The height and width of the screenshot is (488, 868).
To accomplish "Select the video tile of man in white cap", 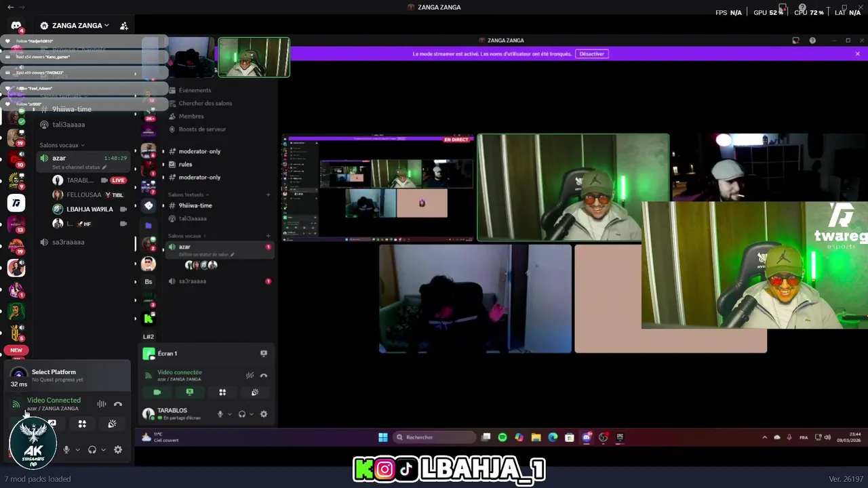I will 769,167.
